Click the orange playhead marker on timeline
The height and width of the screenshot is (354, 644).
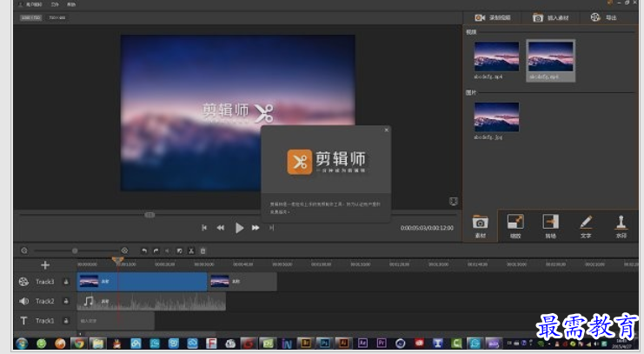pos(117,260)
